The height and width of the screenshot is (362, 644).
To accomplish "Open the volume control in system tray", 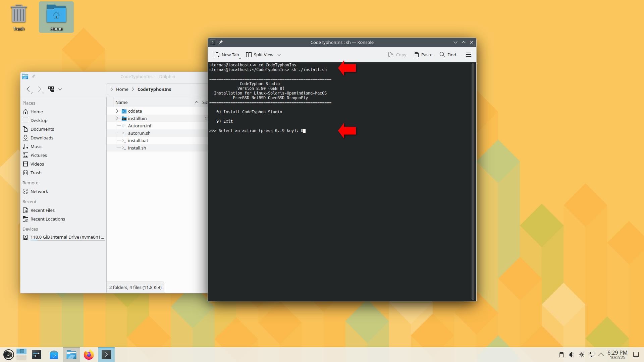I will pos(571,355).
